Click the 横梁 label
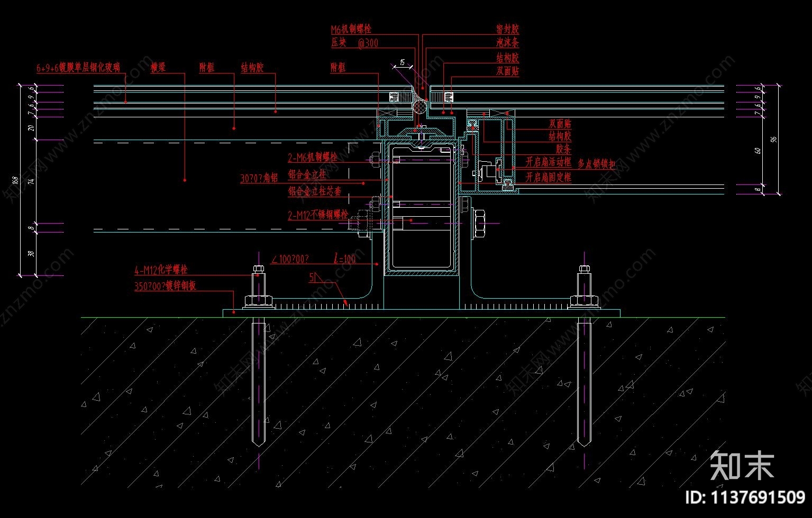812x518 pixels. (158, 68)
